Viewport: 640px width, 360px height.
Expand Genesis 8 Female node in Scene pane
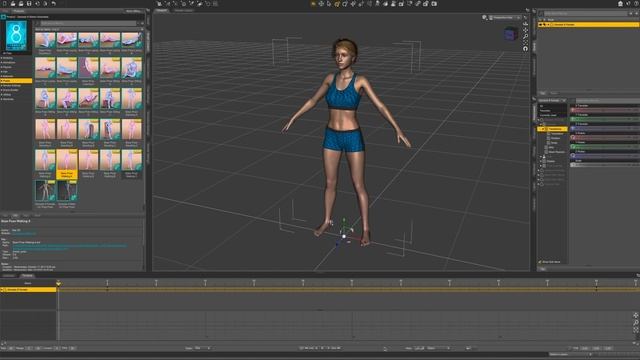click(548, 25)
